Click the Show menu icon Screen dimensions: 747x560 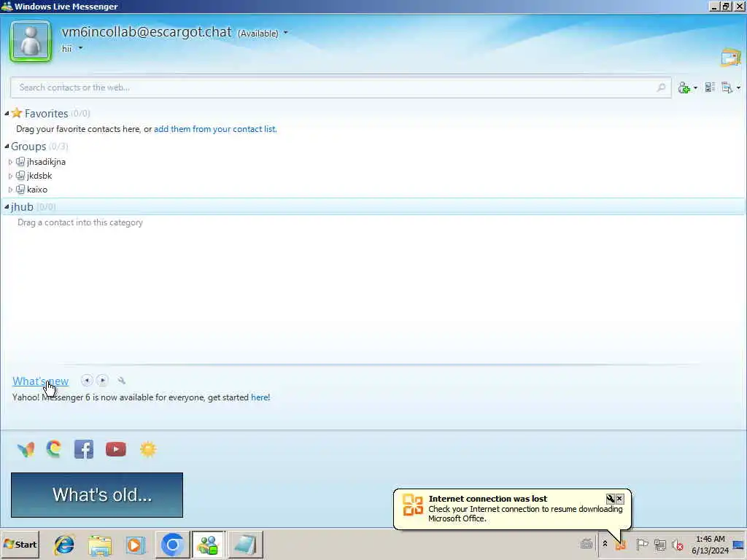[x=727, y=87]
